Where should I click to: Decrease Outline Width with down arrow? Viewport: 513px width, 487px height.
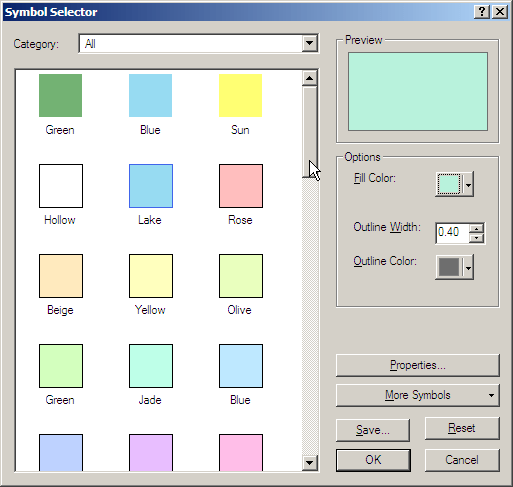[x=477, y=238]
